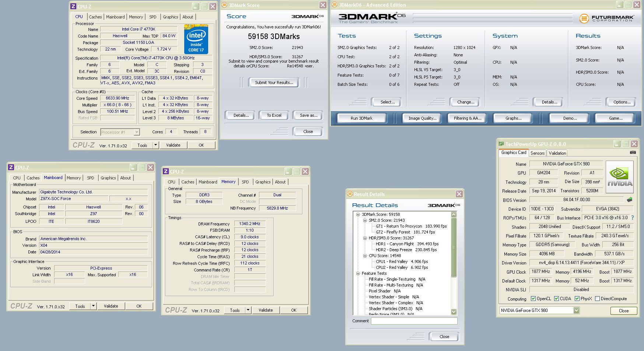Click the GPU-Z screenshot camera icon
The image size is (644, 351).
pyautogui.click(x=633, y=152)
